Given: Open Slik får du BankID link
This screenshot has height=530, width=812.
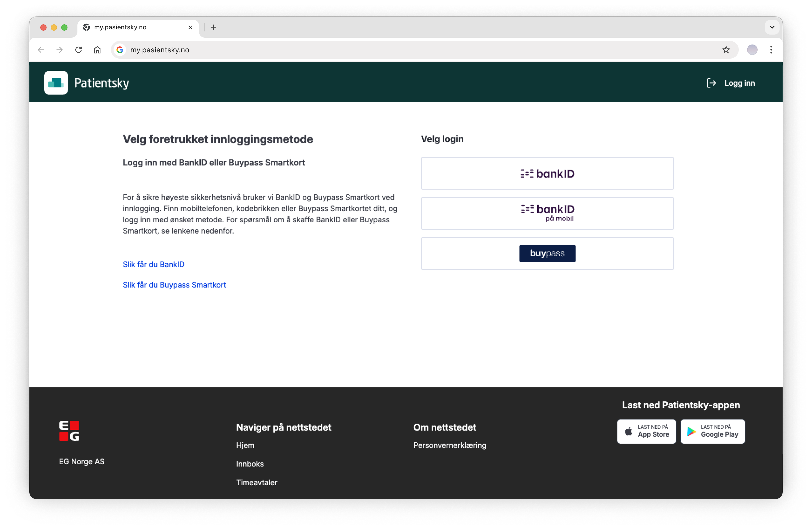Looking at the screenshot, I should 154,264.
